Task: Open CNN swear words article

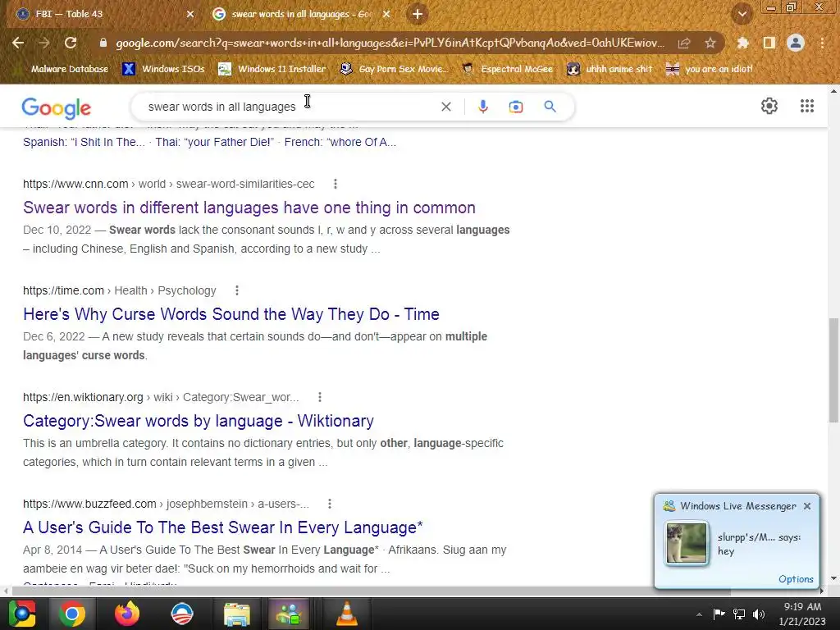Action: [x=249, y=208]
